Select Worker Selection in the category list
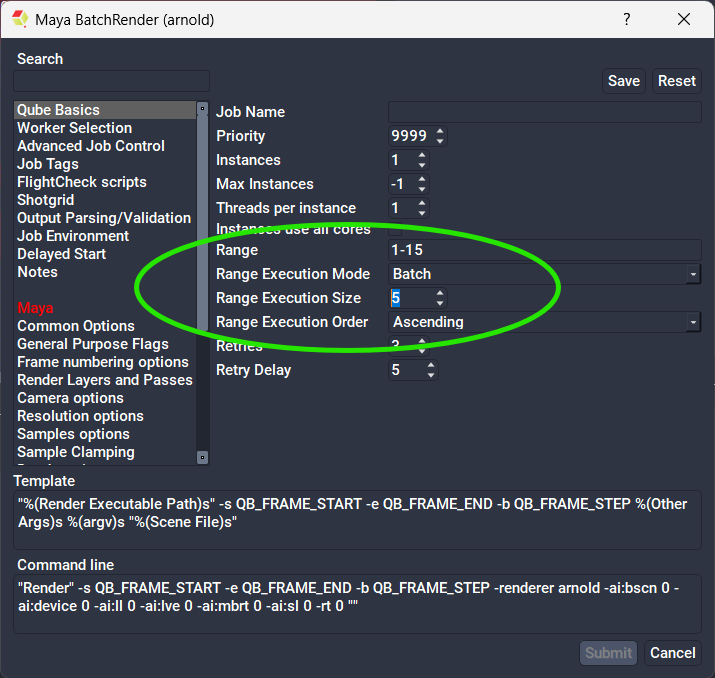 [x=74, y=128]
